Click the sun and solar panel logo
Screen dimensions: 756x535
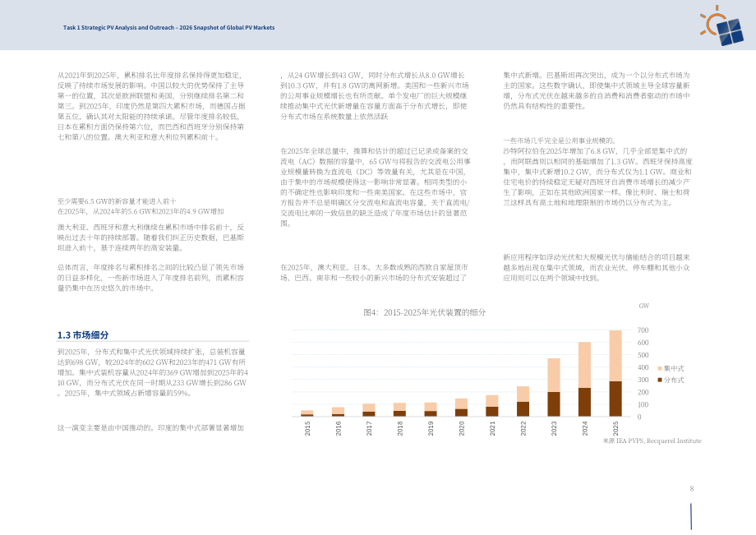point(721,25)
